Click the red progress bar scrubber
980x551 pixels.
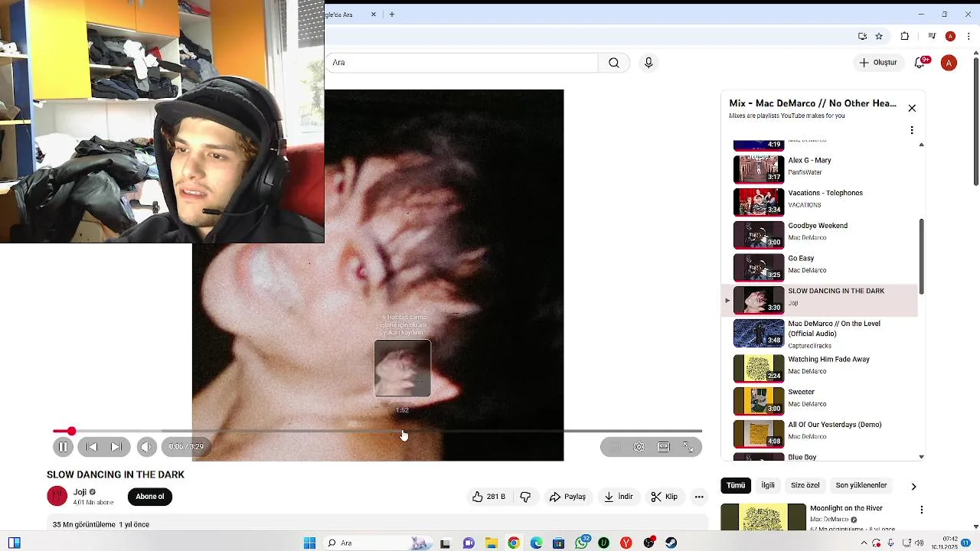pos(71,432)
